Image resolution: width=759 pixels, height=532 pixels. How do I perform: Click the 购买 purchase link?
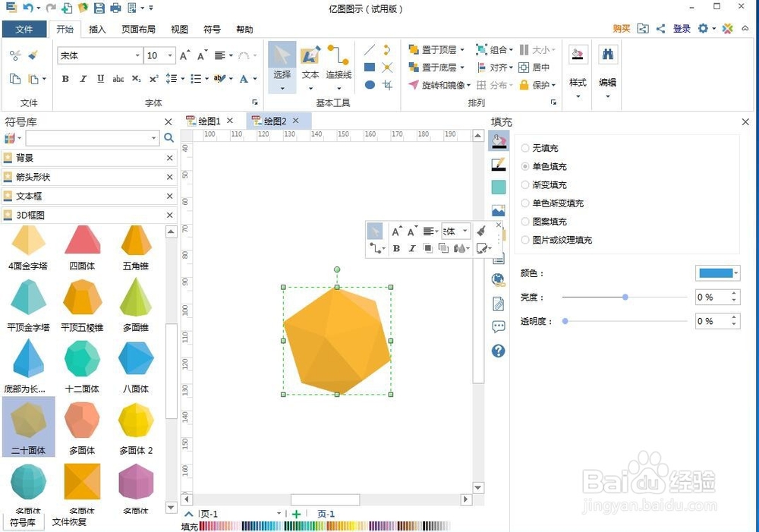coord(620,28)
